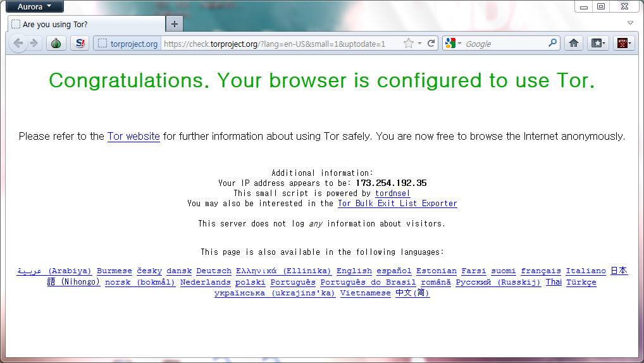
Task: Reload the current page
Action: (431, 43)
